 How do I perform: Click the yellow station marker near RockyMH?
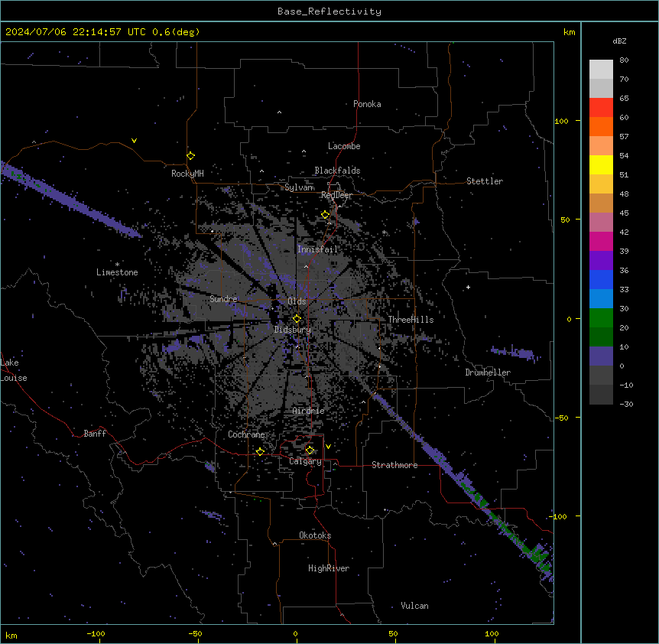[190, 156]
